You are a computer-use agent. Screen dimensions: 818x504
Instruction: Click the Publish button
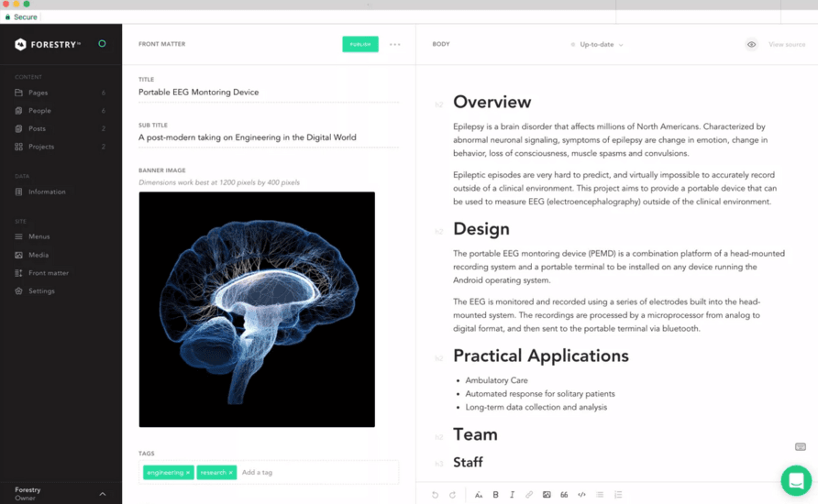click(x=360, y=44)
